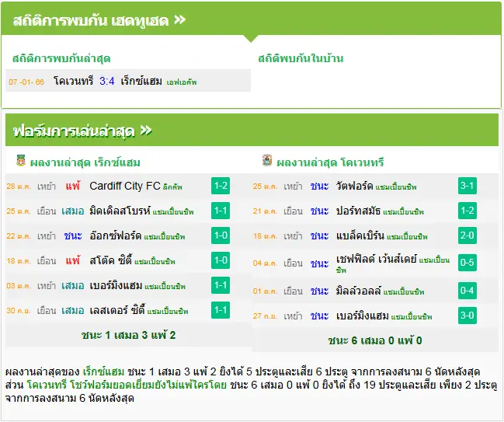The image size is (504, 422).
Task: Open the 1-0 Oxford match score badge
Action: 221,235
